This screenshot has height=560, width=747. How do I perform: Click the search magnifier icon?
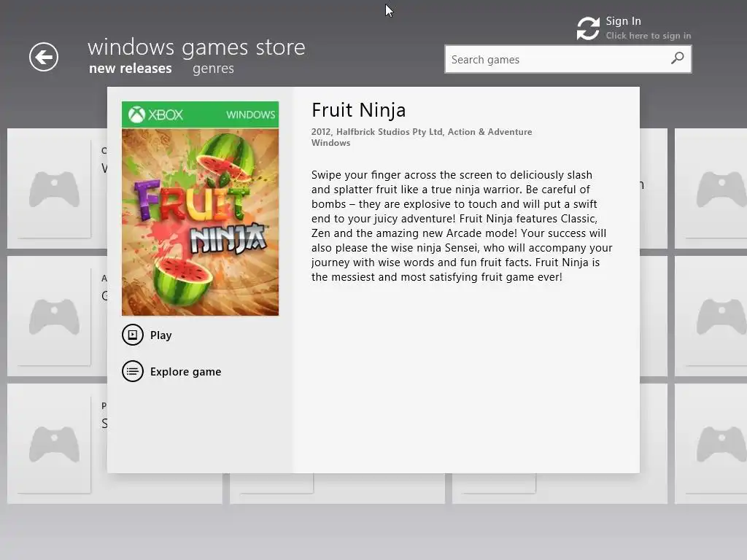(677, 58)
